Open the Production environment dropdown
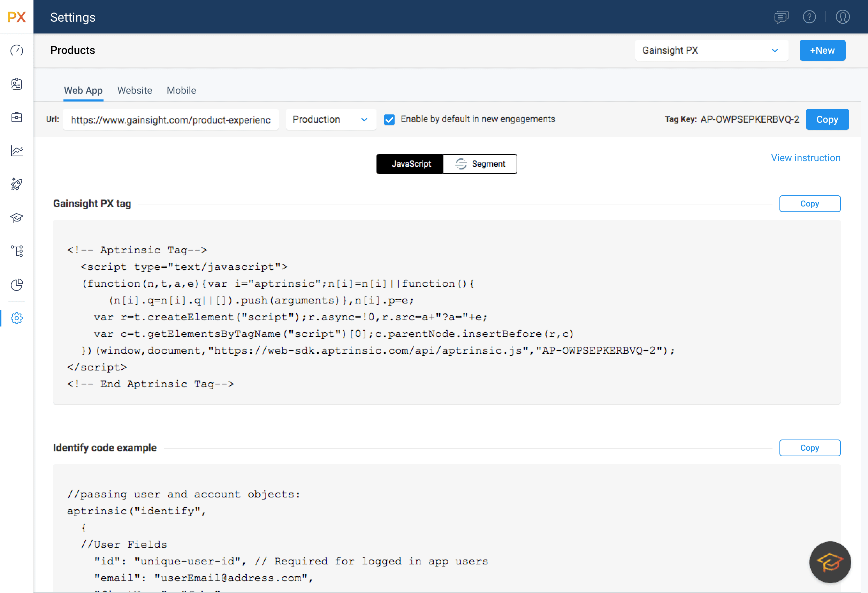The height and width of the screenshot is (593, 868). (x=330, y=120)
